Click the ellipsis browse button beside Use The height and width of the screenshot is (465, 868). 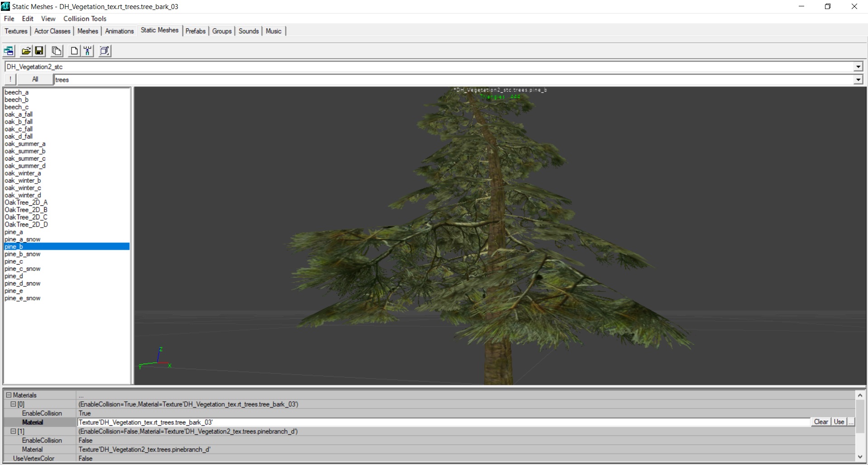(851, 422)
